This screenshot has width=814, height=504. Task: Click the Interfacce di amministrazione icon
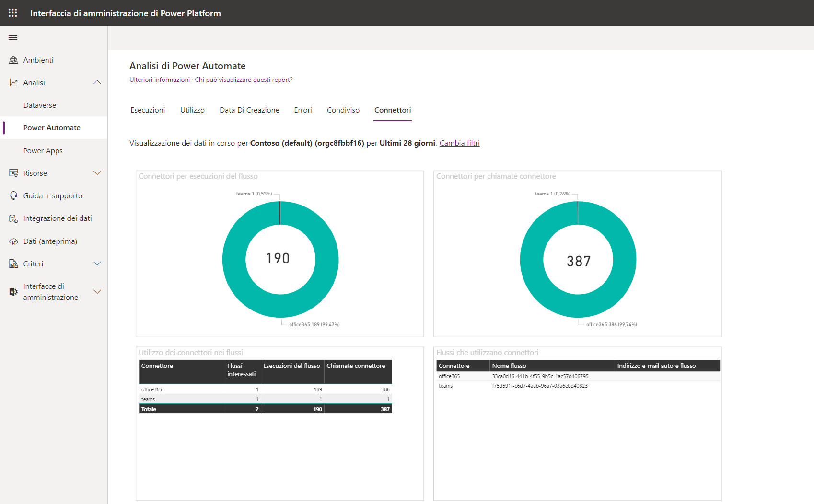[13, 292]
